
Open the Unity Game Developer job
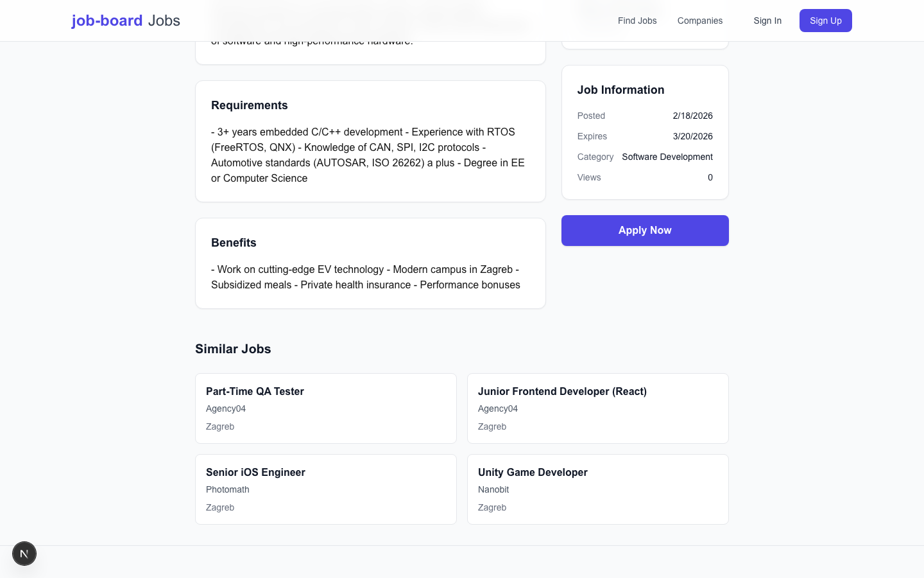tap(533, 472)
